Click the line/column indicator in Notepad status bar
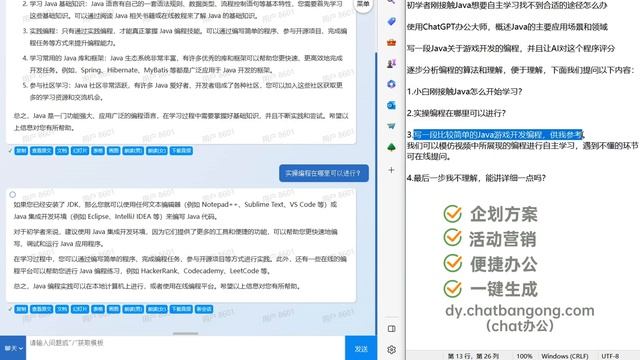The width and height of the screenshot is (640, 360). [473, 356]
